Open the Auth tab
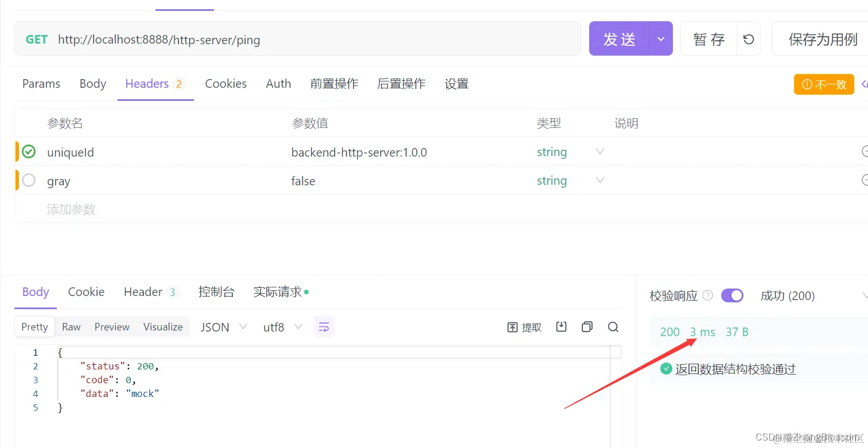 tap(278, 84)
